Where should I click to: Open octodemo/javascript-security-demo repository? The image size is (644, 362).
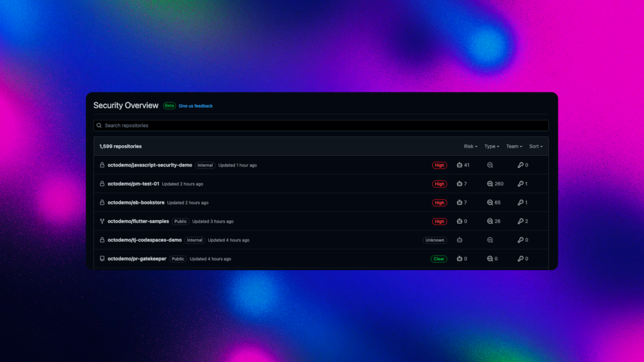(150, 165)
